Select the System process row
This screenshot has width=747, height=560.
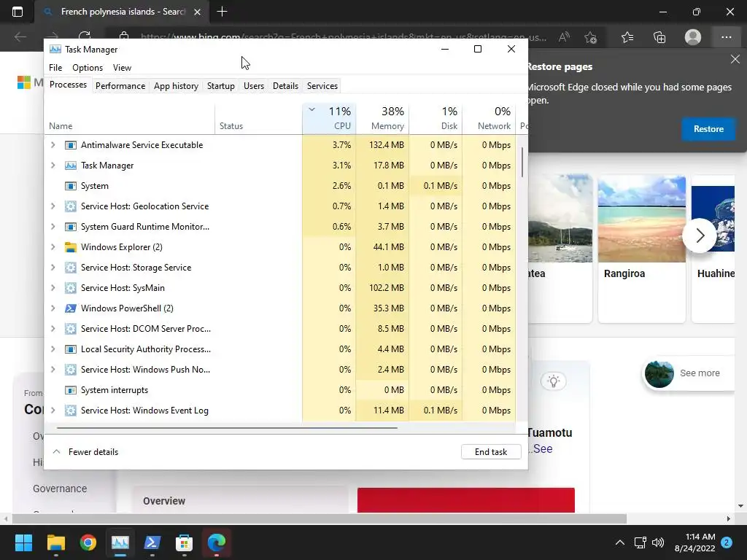pyautogui.click(x=280, y=186)
